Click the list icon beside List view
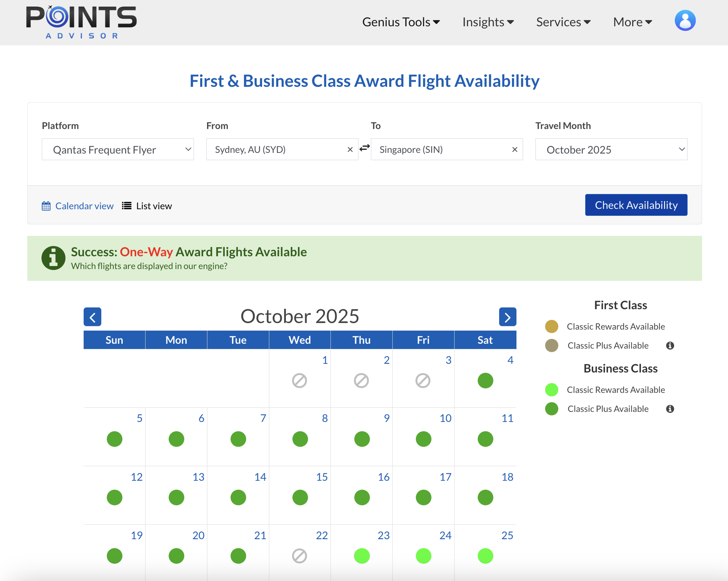728x581 pixels. [x=127, y=206]
